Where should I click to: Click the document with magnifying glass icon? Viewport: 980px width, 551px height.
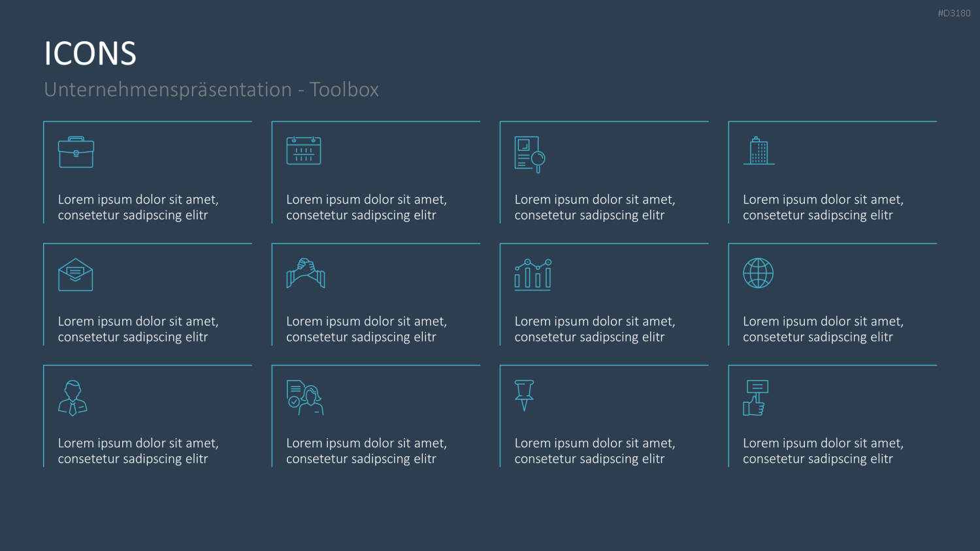530,155
